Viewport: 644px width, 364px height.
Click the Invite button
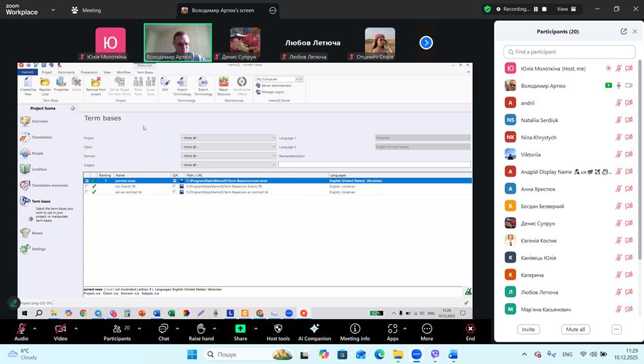click(528, 329)
